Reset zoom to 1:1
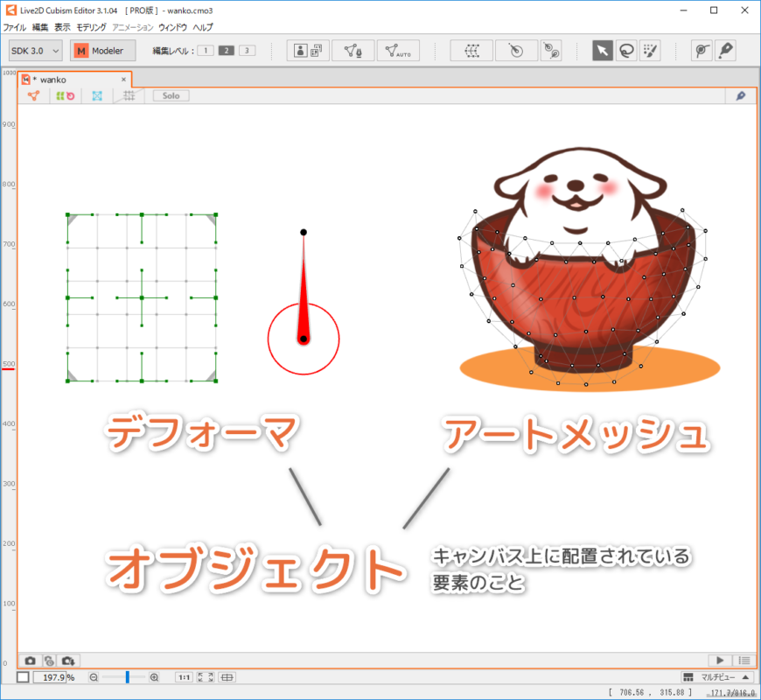This screenshot has width=761, height=700. click(184, 677)
